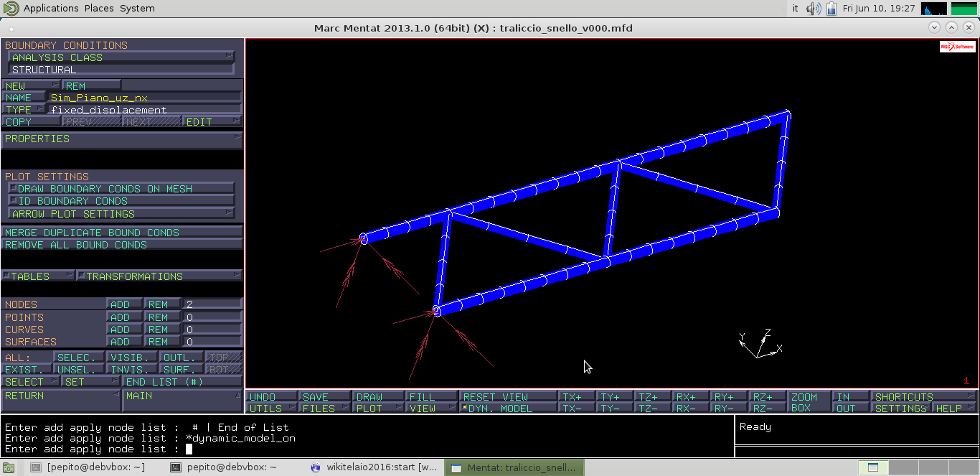Click the clock showing Fri Jun 10
Image resolution: width=980 pixels, height=476 pixels.
pyautogui.click(x=879, y=9)
